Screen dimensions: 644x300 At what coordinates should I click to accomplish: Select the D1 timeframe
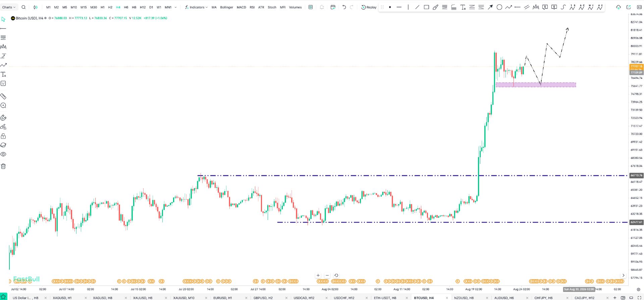(151, 7)
